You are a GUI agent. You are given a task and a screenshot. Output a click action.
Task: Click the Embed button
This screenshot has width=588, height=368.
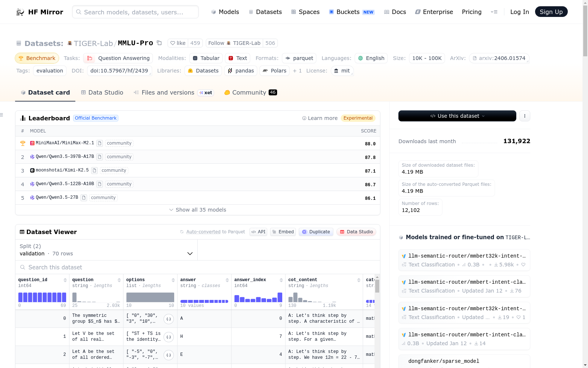[283, 232]
